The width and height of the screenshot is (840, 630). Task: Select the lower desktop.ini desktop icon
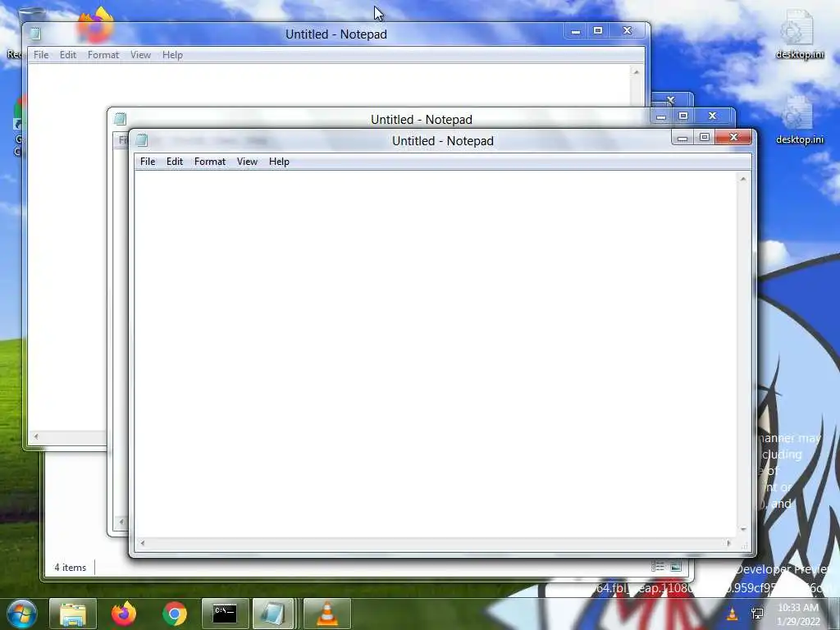coord(799,121)
